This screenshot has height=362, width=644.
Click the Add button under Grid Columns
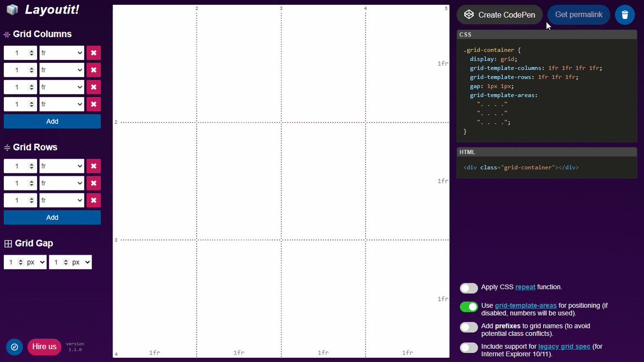[52, 121]
